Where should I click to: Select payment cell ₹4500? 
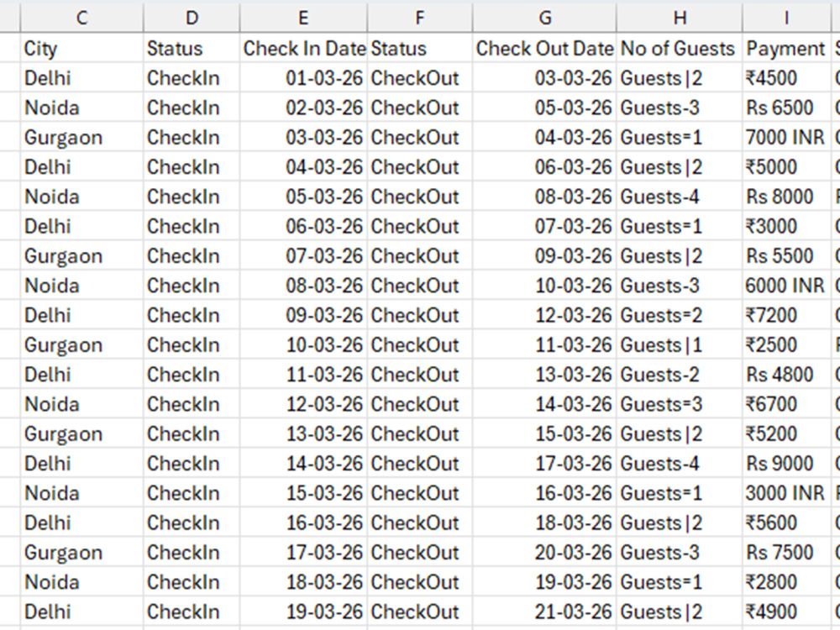pos(786,78)
